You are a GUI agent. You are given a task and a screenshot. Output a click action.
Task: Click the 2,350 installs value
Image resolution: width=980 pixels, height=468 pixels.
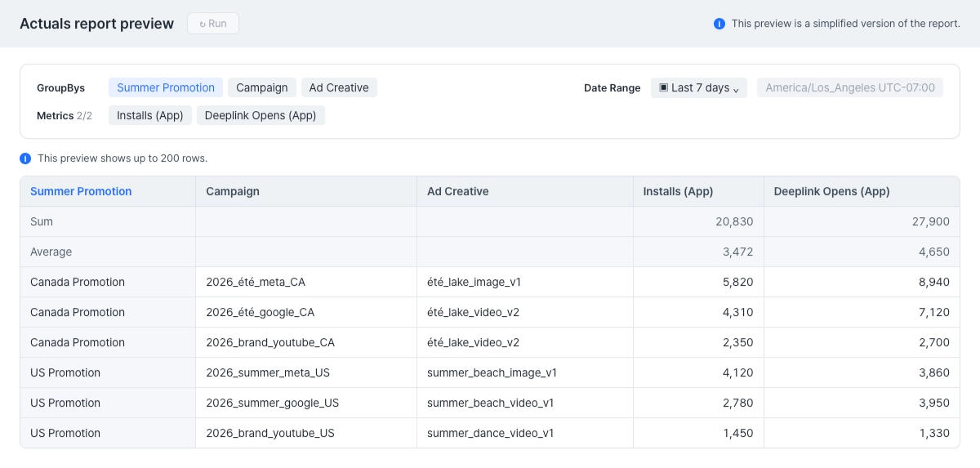[737, 342]
